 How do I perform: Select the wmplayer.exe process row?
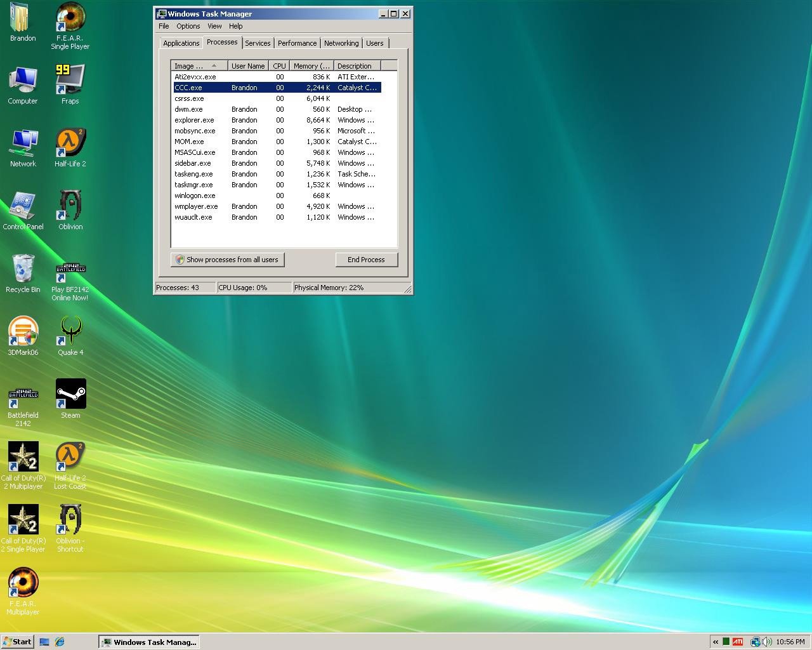tap(277, 206)
